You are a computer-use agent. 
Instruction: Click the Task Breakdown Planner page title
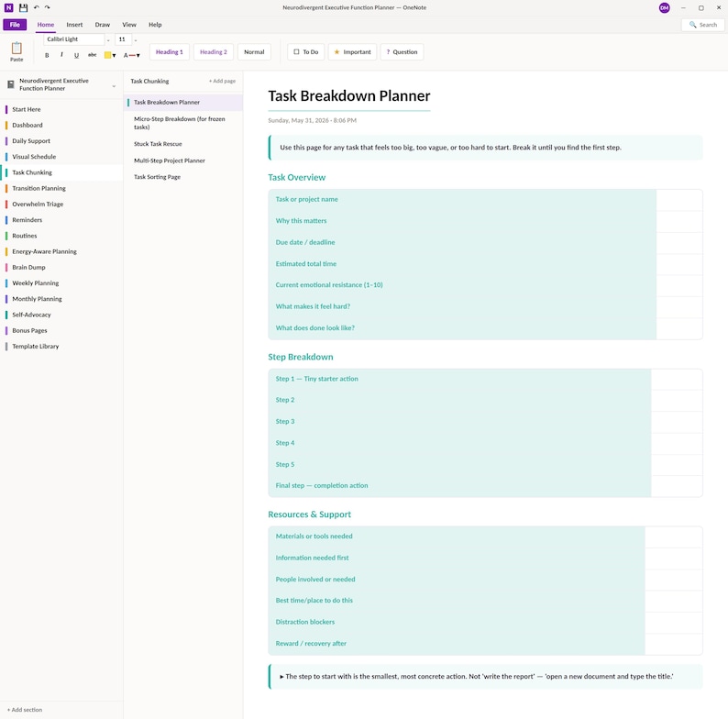click(x=349, y=95)
